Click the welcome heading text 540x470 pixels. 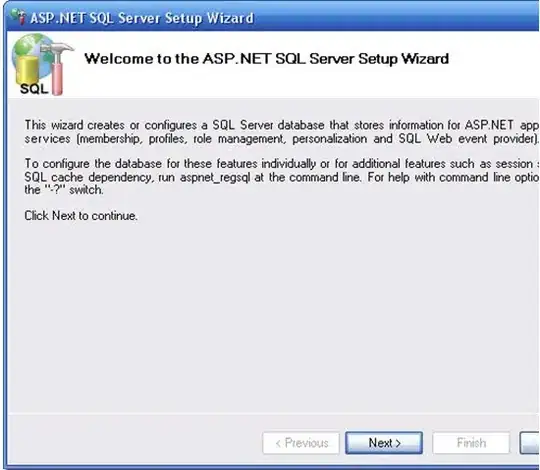[x=267, y=59]
